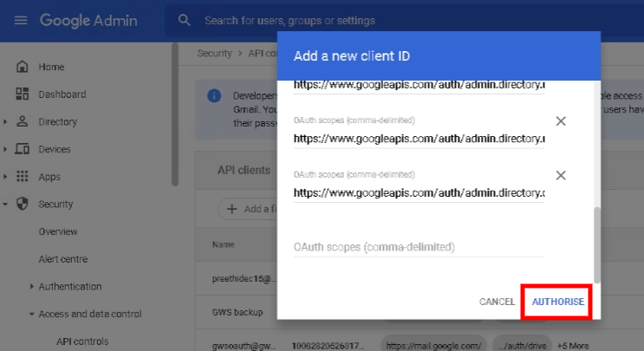
Task: Click the Add a filter button
Action: [x=248, y=209]
